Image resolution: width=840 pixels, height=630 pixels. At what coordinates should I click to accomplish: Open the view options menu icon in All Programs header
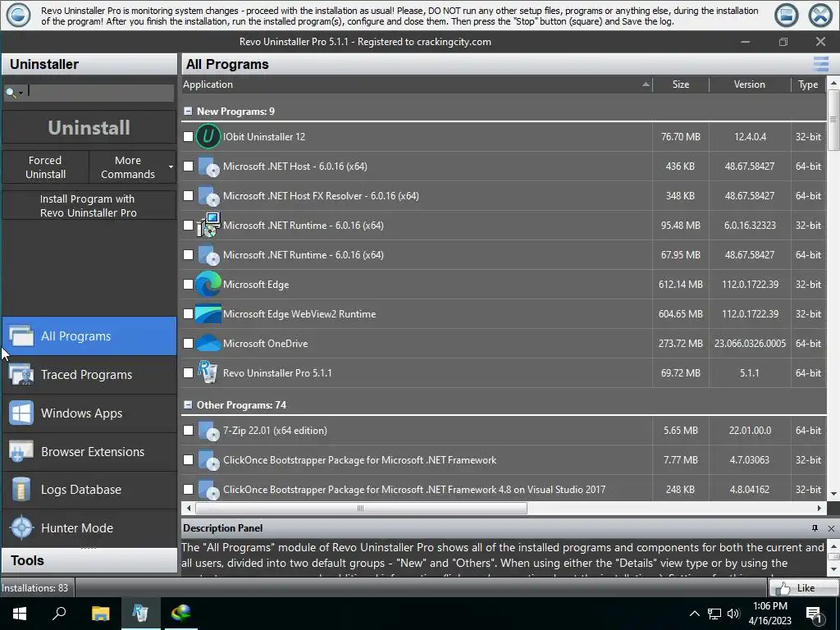820,64
